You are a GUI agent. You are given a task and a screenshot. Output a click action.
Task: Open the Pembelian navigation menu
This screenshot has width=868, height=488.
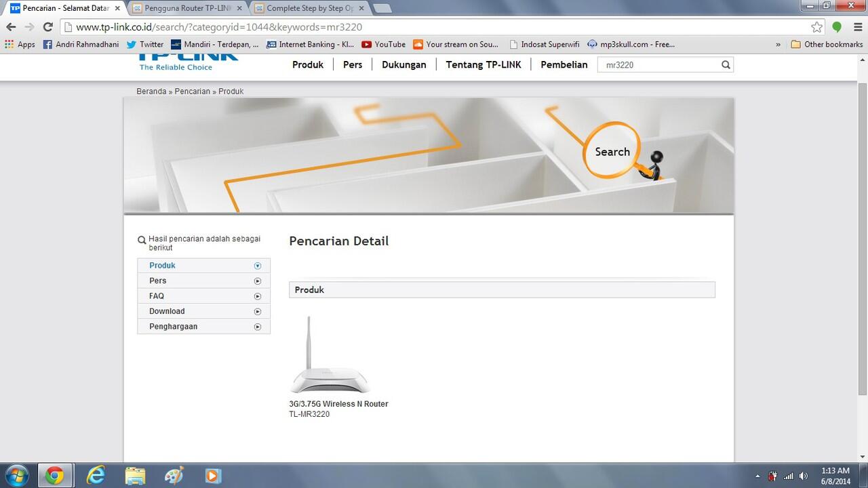pyautogui.click(x=564, y=64)
